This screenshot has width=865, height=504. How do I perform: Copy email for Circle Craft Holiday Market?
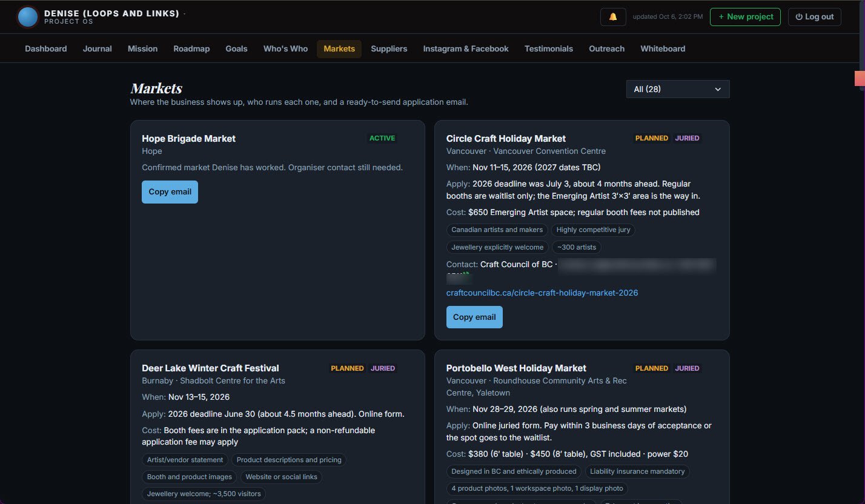(474, 317)
